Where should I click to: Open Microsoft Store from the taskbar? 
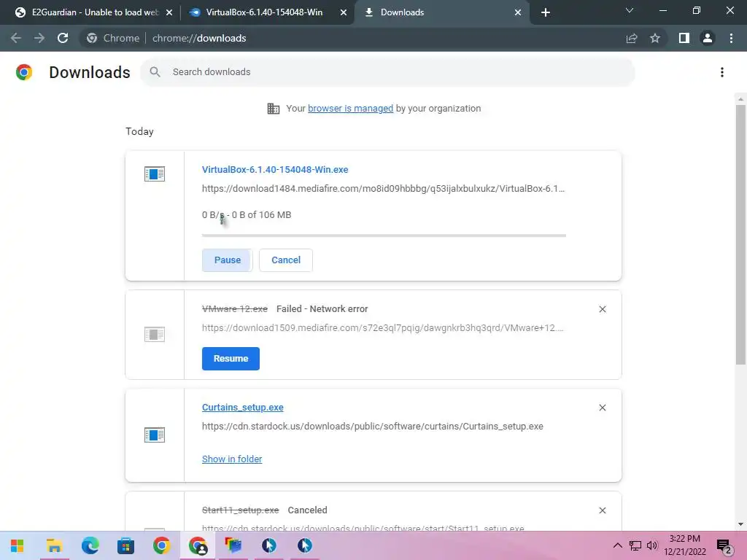(125, 545)
